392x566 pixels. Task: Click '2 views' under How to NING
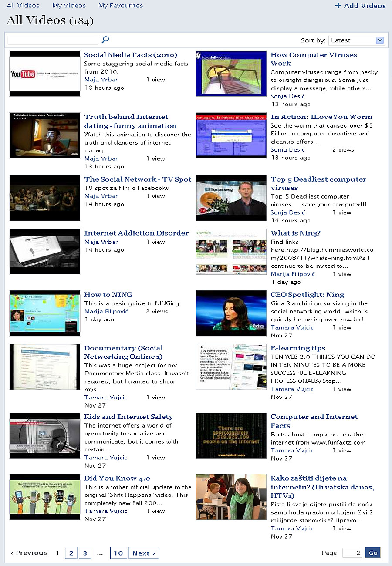point(157,311)
